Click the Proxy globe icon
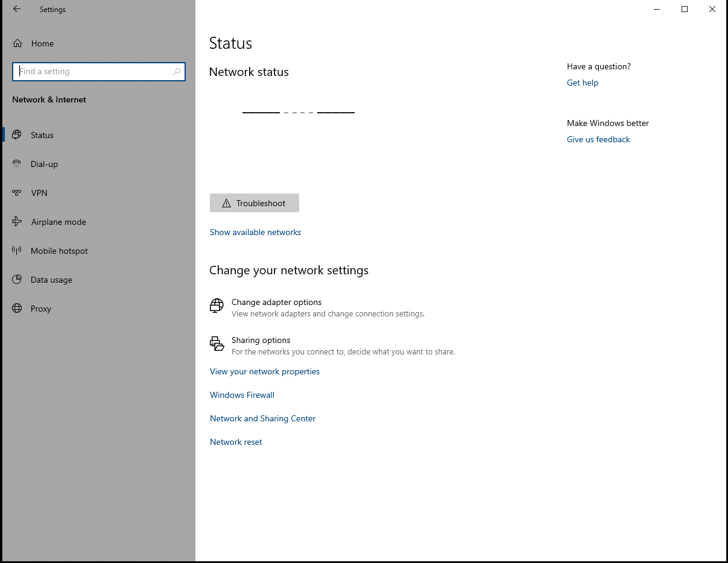Image resolution: width=728 pixels, height=563 pixels. coord(17,309)
